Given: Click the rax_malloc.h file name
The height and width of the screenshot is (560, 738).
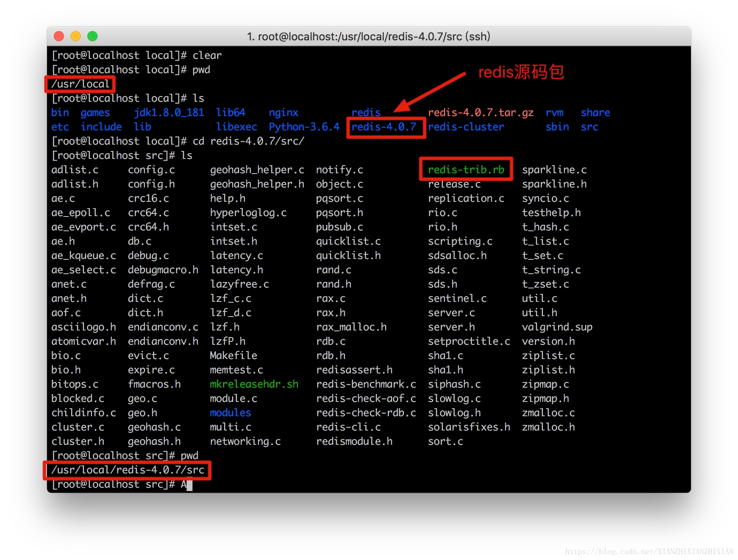Looking at the screenshot, I should point(351,327).
